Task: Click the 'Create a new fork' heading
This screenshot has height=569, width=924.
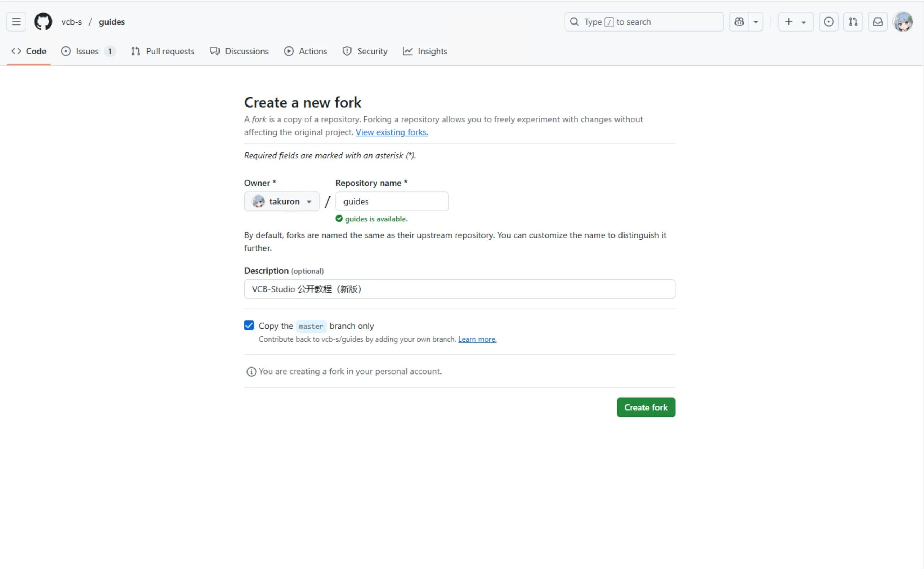Action: 303,102
